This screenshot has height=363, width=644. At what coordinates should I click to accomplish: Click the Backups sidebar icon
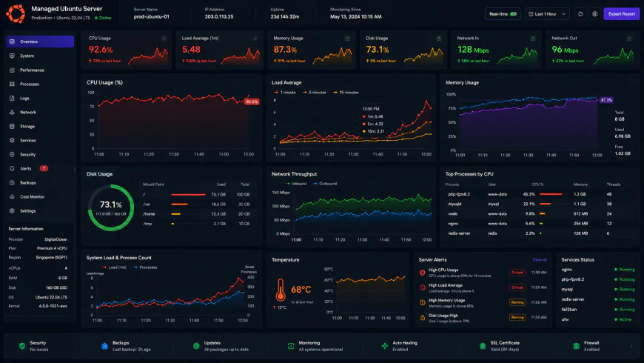pos(12,182)
